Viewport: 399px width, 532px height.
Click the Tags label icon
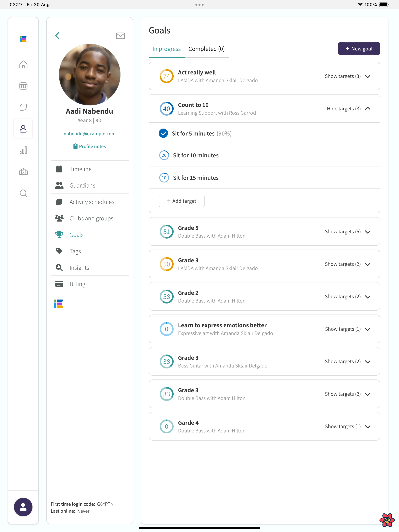point(59,251)
